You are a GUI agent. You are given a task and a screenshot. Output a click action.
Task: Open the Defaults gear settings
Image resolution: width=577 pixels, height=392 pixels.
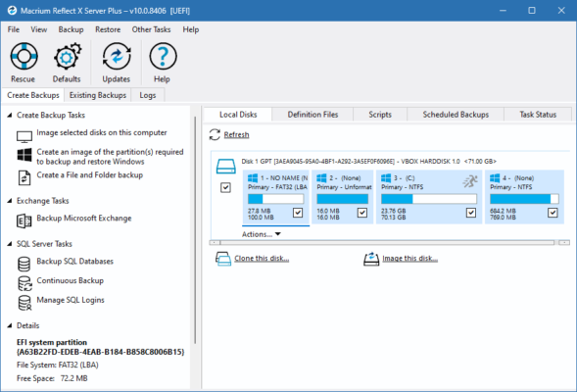click(x=68, y=56)
